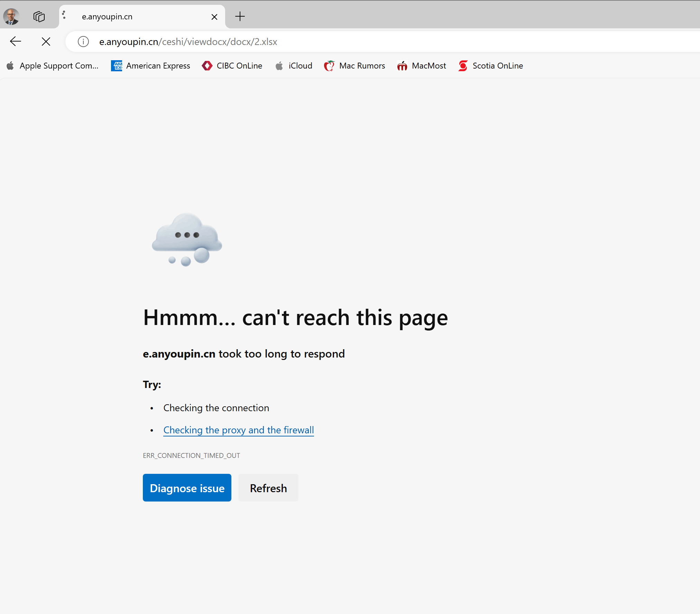Open the MacMost bookmark
The width and height of the screenshot is (700, 614).
(x=422, y=66)
